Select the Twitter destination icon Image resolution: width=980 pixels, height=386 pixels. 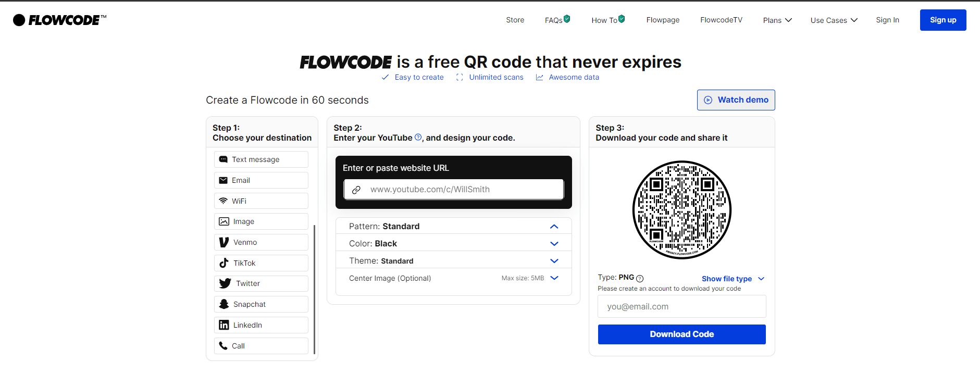(224, 283)
